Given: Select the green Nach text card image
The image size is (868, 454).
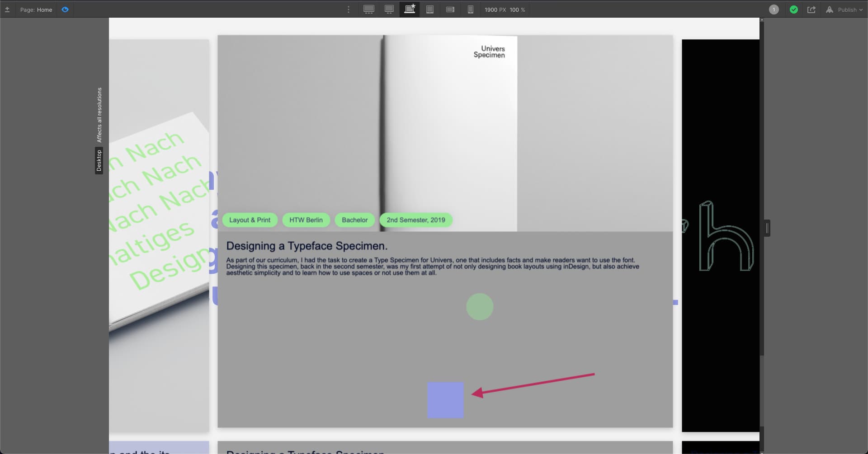Looking at the screenshot, I should tap(159, 235).
